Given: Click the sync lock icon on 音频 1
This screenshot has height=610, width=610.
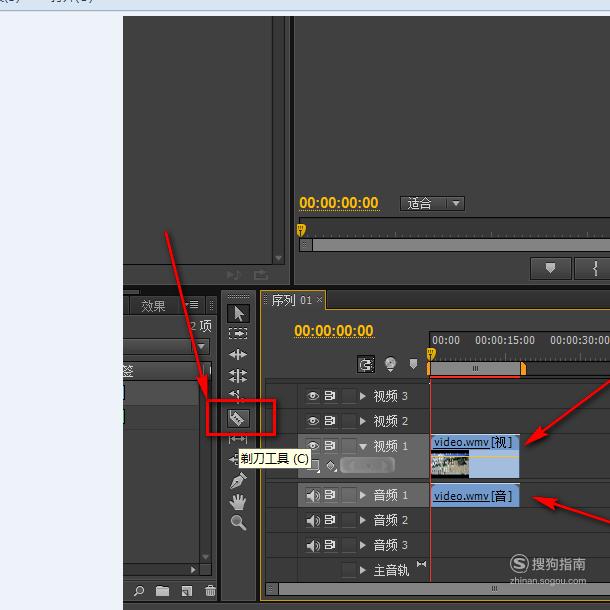Looking at the screenshot, I should [x=330, y=495].
